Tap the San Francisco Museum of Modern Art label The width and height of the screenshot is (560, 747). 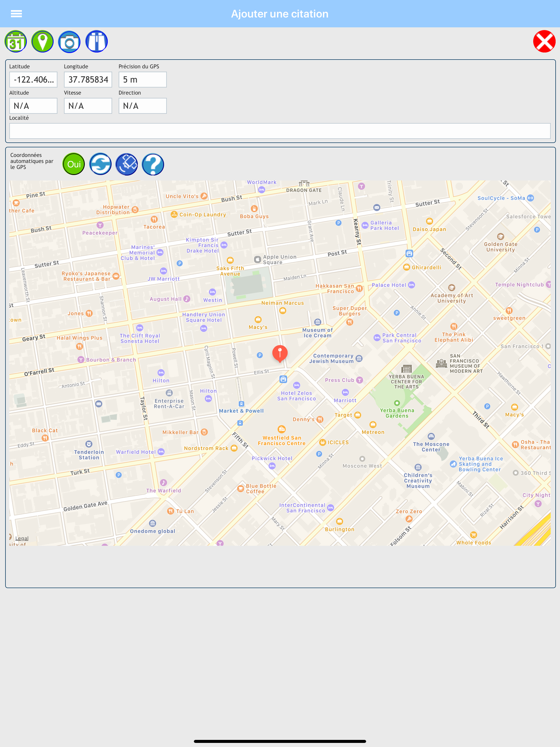point(466,363)
